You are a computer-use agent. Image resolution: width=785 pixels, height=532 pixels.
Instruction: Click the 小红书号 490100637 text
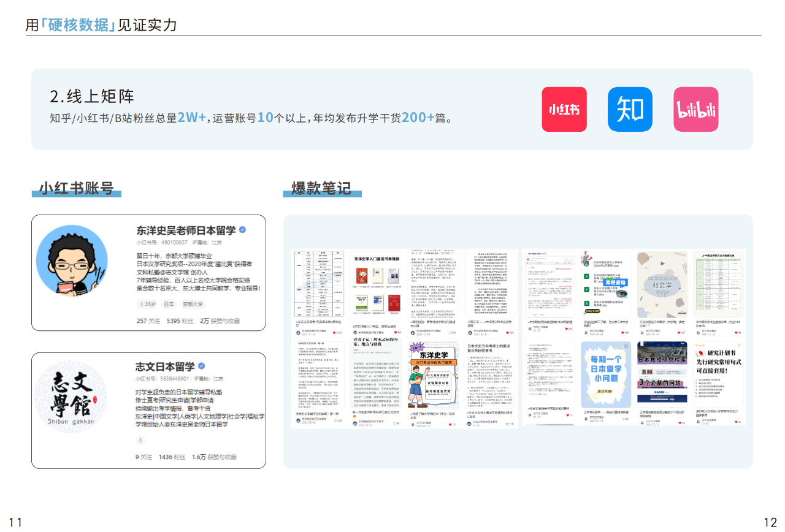point(162,243)
